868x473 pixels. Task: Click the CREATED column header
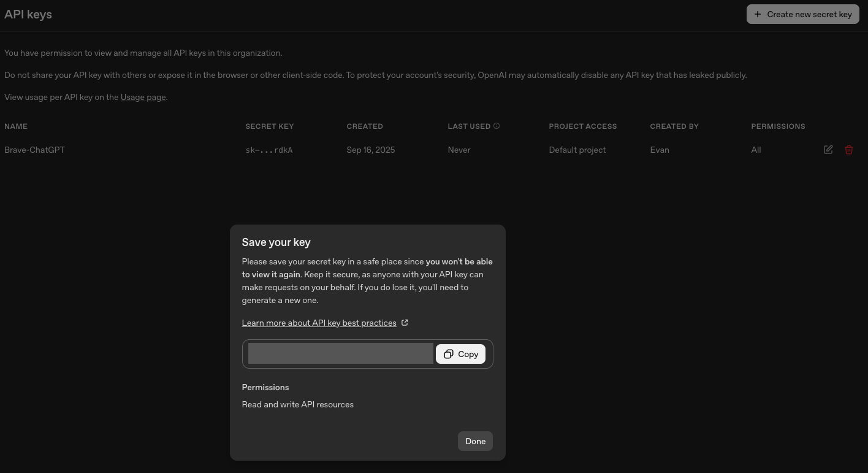(365, 126)
